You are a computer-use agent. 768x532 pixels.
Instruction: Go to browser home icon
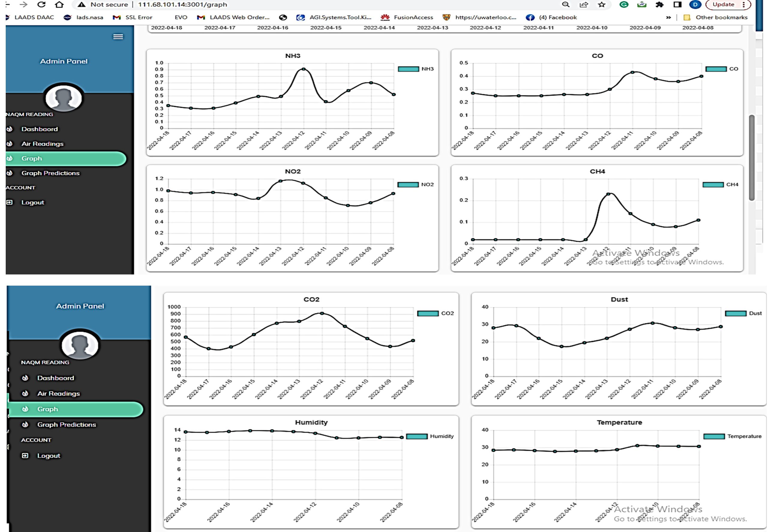coord(59,4)
